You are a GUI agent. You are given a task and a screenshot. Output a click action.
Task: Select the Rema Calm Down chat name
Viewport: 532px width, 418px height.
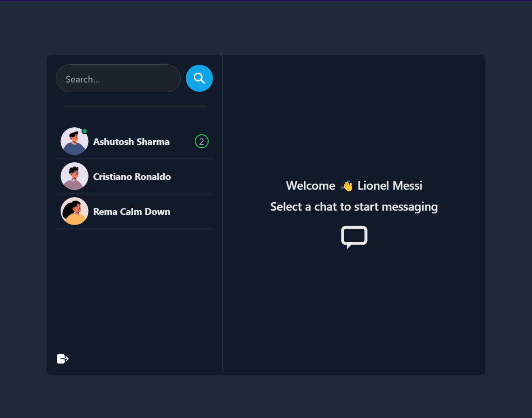click(132, 212)
